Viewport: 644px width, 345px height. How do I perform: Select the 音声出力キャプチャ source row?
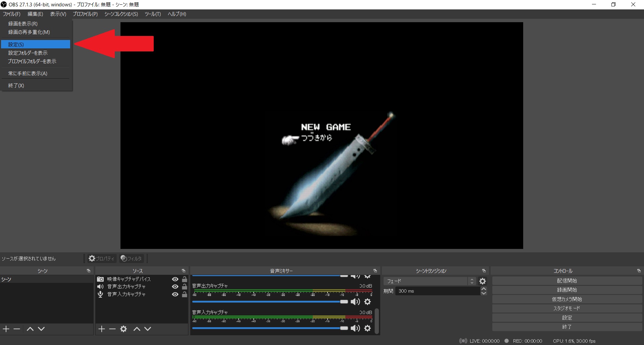142,287
